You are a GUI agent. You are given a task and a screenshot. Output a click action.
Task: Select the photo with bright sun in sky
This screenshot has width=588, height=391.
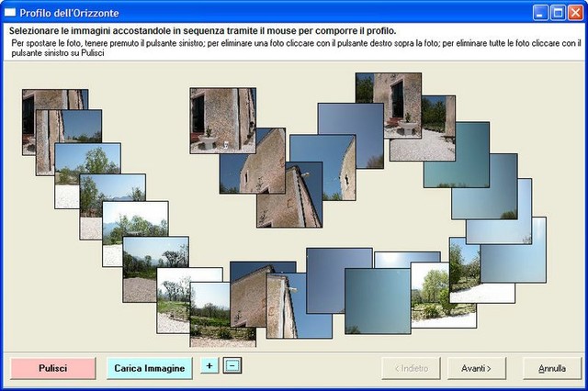407,259
